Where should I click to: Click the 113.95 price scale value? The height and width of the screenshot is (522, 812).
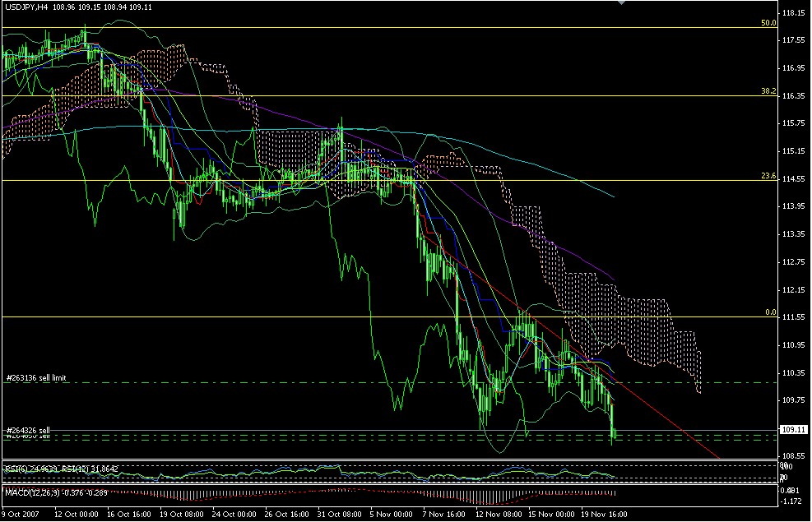coord(794,206)
